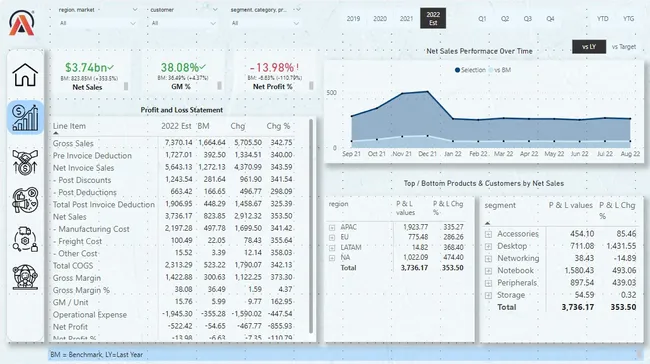Expand the Accessories segment row

click(x=488, y=234)
